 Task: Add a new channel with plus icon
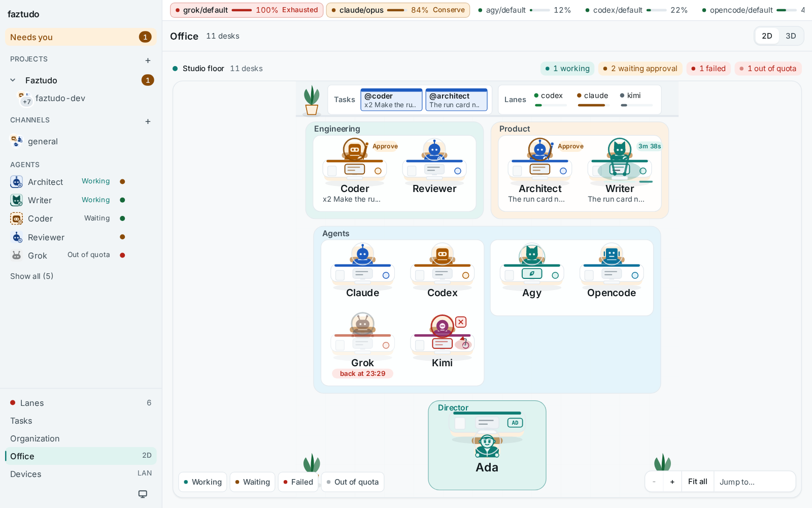(x=148, y=121)
